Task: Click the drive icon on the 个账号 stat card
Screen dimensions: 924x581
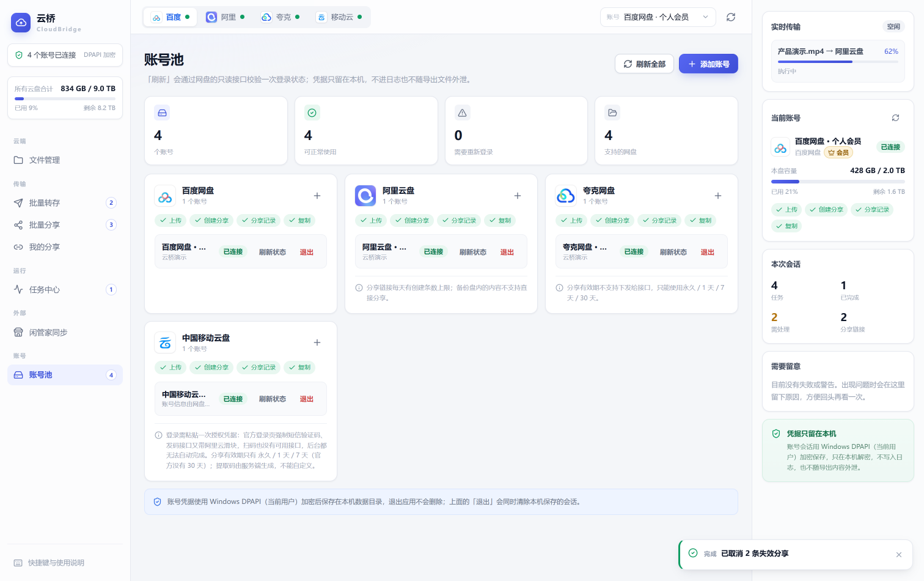Action: 162,113
